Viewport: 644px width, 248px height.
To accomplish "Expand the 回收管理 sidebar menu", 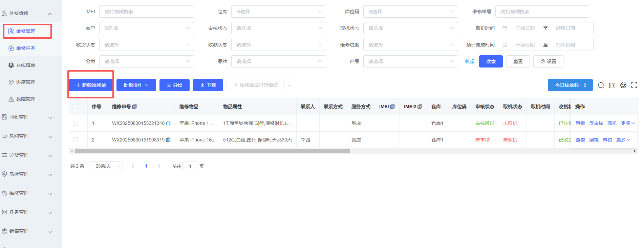I will point(27,117).
